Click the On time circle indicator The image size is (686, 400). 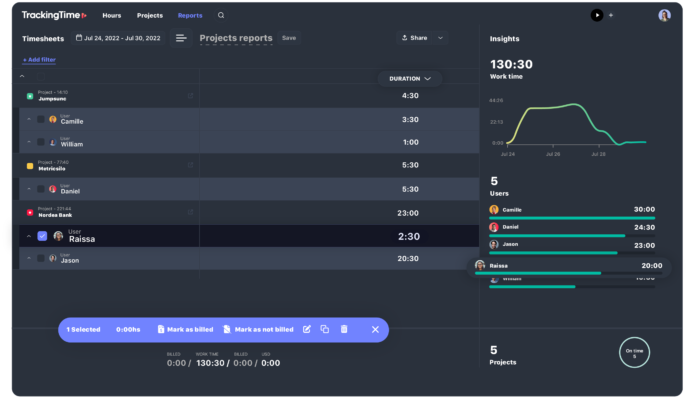pyautogui.click(x=634, y=352)
